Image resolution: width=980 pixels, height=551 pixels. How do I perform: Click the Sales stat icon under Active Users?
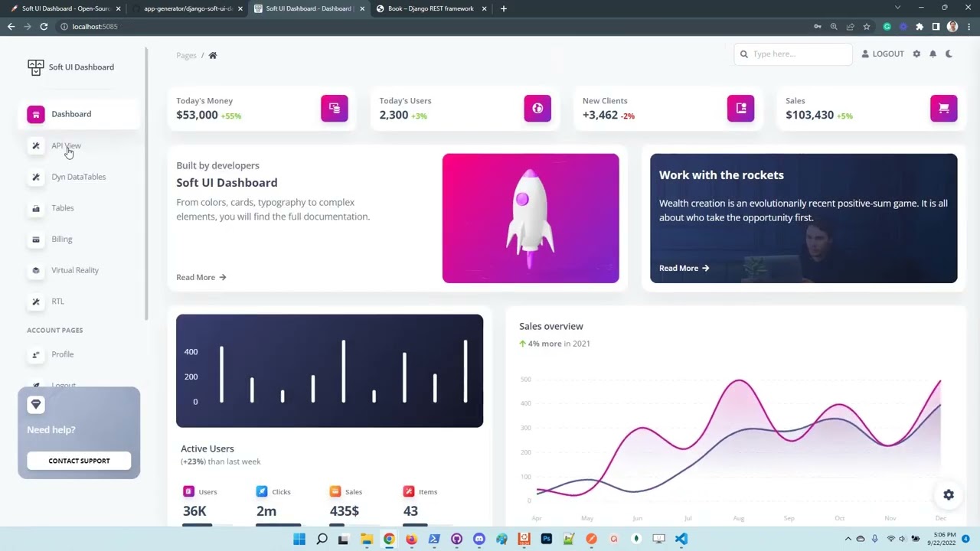coord(335,491)
